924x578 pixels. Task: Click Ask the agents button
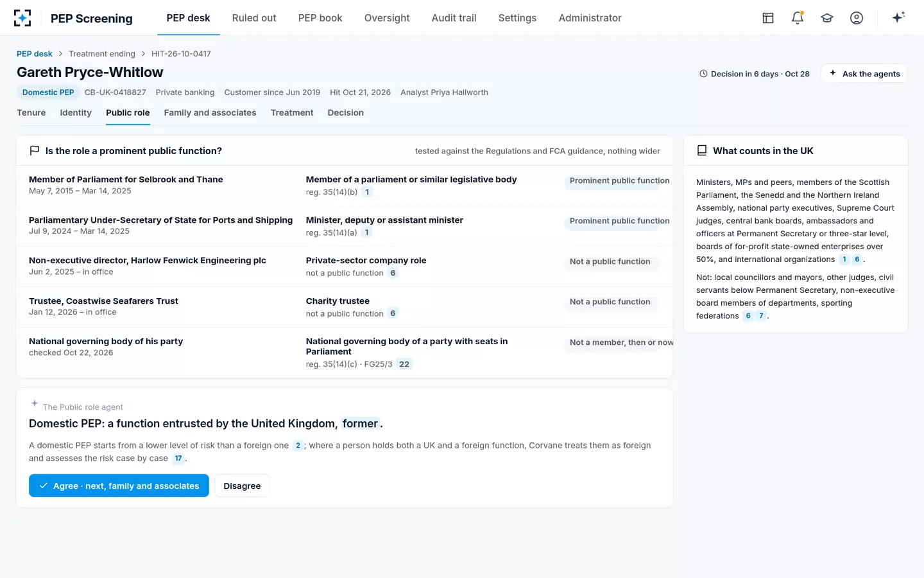click(x=864, y=74)
